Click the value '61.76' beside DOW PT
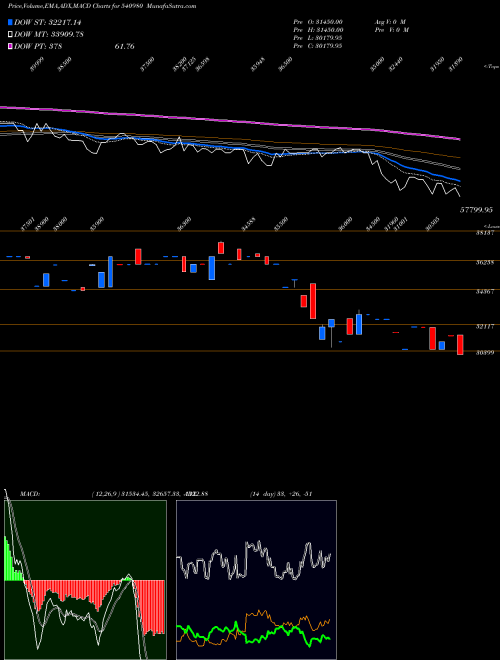 point(124,46)
